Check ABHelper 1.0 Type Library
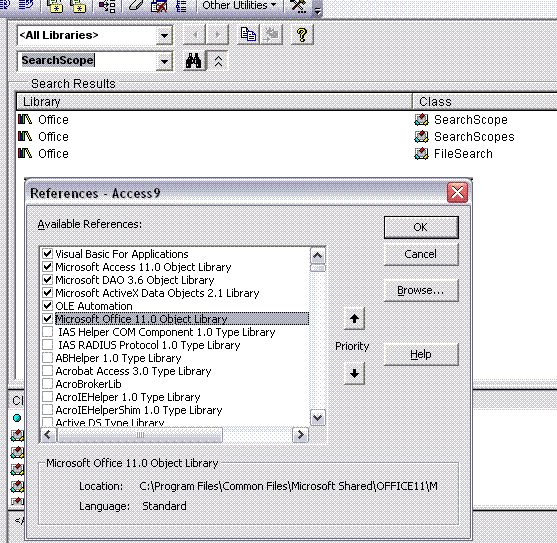 (x=47, y=358)
